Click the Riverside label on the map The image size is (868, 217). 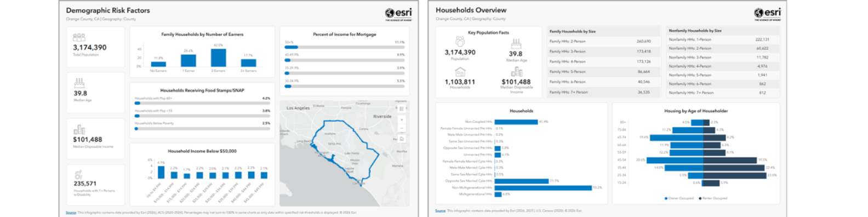(x=382, y=116)
